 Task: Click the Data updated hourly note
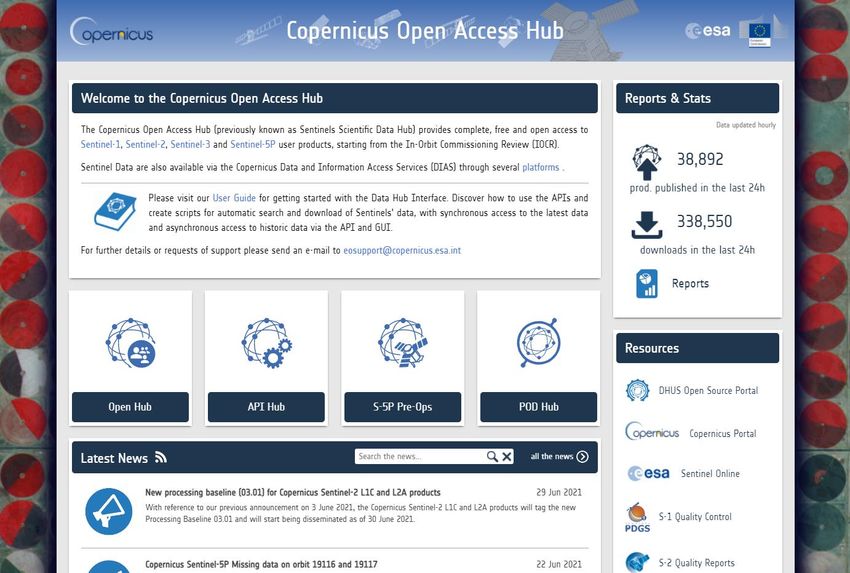pos(746,125)
